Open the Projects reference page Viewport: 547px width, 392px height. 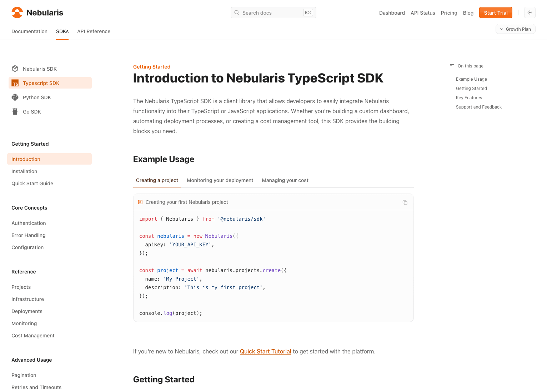[x=21, y=287]
